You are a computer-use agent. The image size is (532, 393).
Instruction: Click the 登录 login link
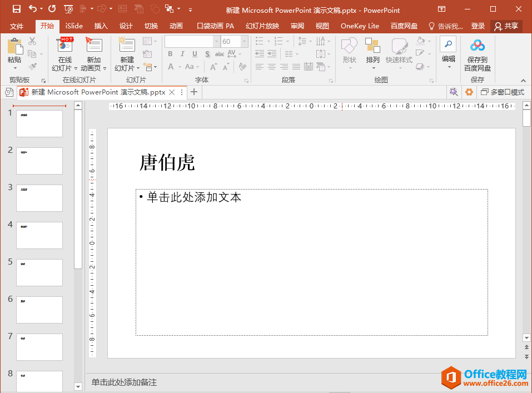(x=478, y=26)
